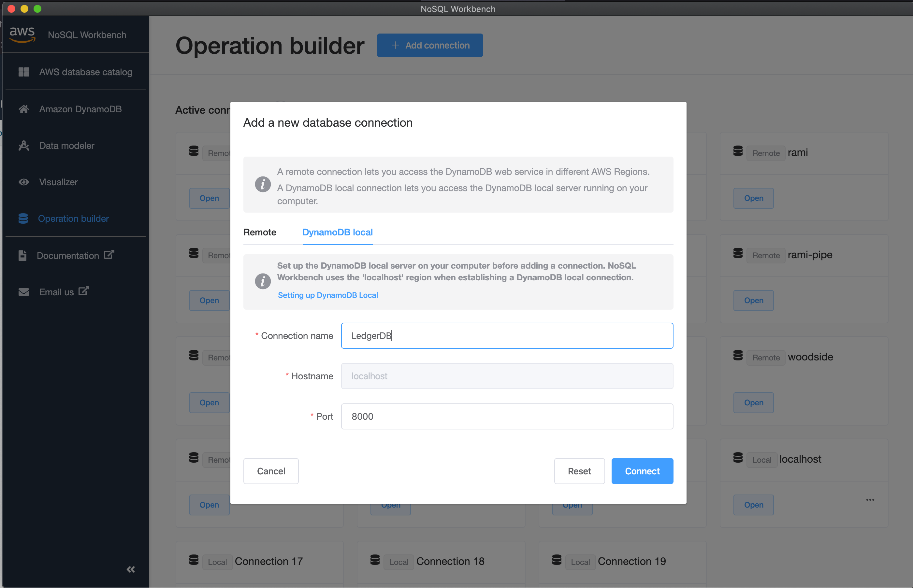Click the Email us envelope icon
Image resolution: width=913 pixels, height=588 pixels.
pyautogui.click(x=24, y=292)
